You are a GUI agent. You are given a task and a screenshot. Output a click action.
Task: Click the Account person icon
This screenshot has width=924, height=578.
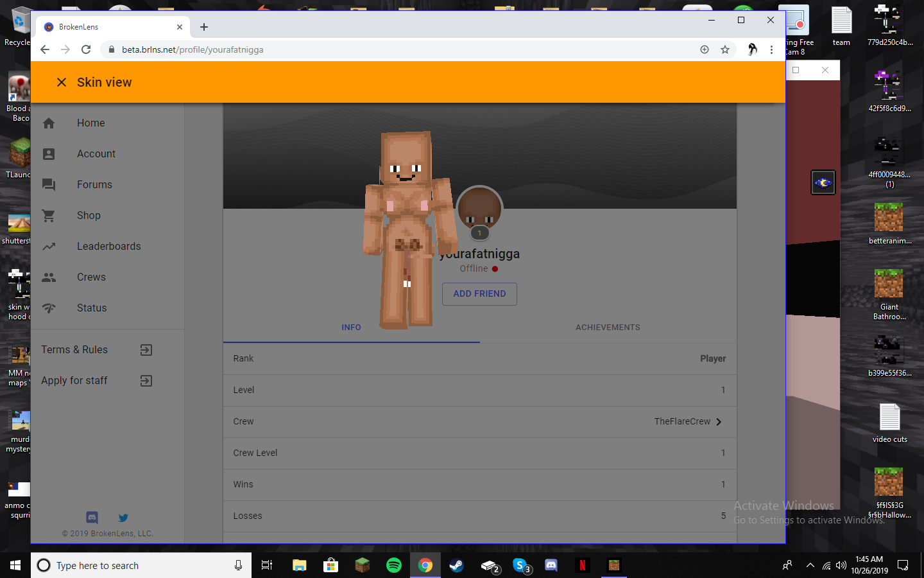coord(49,154)
